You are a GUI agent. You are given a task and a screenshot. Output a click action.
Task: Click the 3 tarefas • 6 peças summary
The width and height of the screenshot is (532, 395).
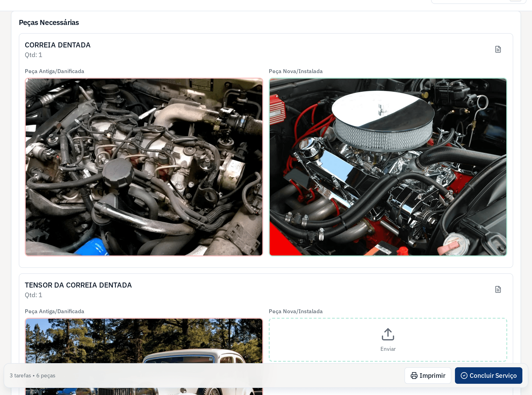33,376
